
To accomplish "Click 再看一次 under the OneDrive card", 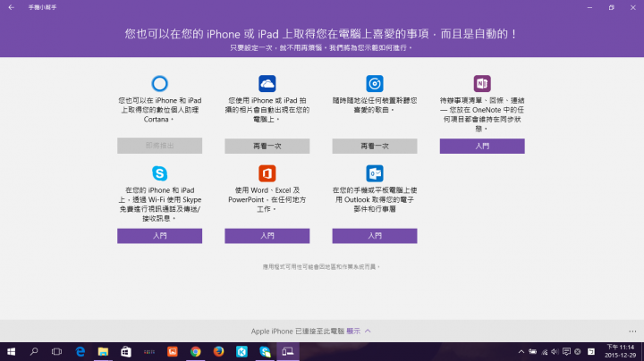I will click(x=267, y=146).
